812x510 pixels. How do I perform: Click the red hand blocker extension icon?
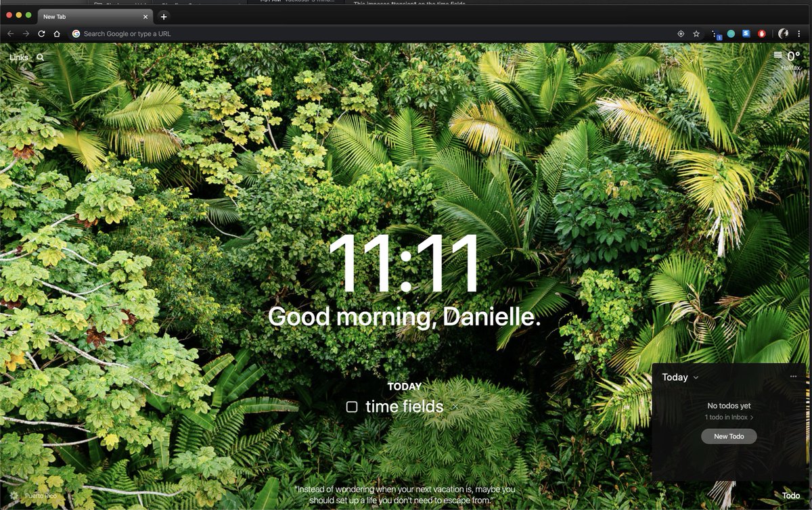762,34
